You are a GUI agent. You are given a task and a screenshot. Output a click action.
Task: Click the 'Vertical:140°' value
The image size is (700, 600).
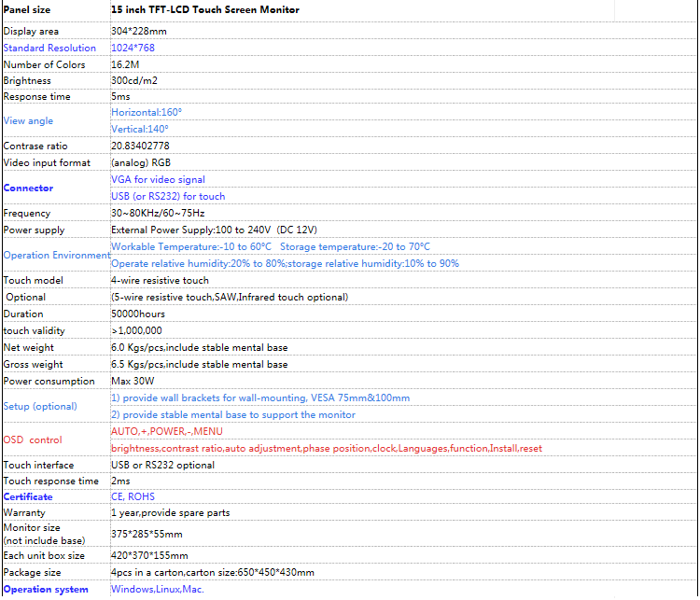pyautogui.click(x=140, y=130)
